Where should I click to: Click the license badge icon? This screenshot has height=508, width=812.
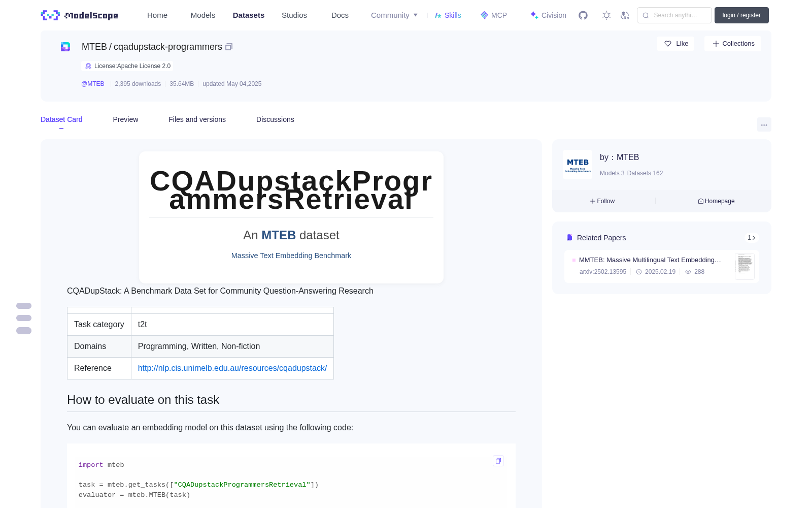pos(88,66)
